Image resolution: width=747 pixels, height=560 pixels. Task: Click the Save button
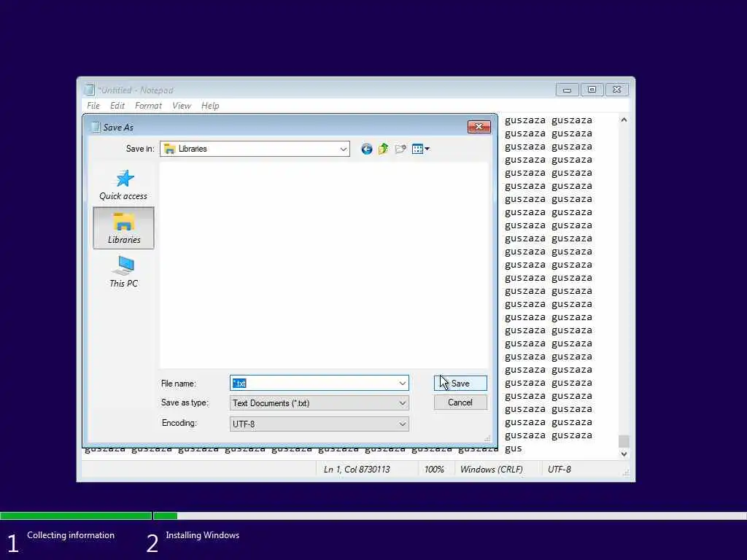coord(460,384)
